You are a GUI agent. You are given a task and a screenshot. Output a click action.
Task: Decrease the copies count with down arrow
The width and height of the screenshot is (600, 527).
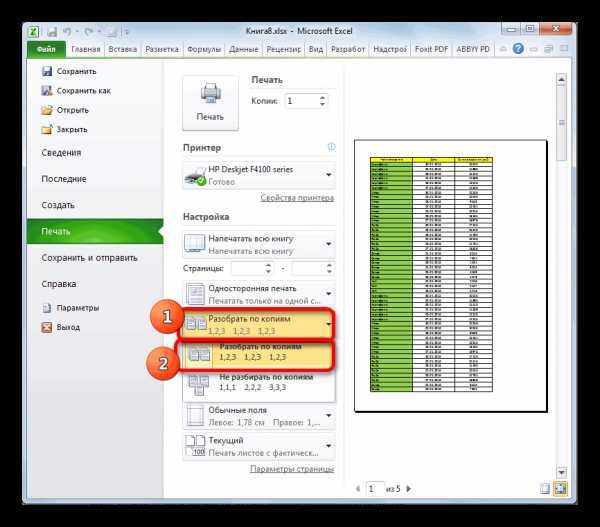[x=322, y=104]
